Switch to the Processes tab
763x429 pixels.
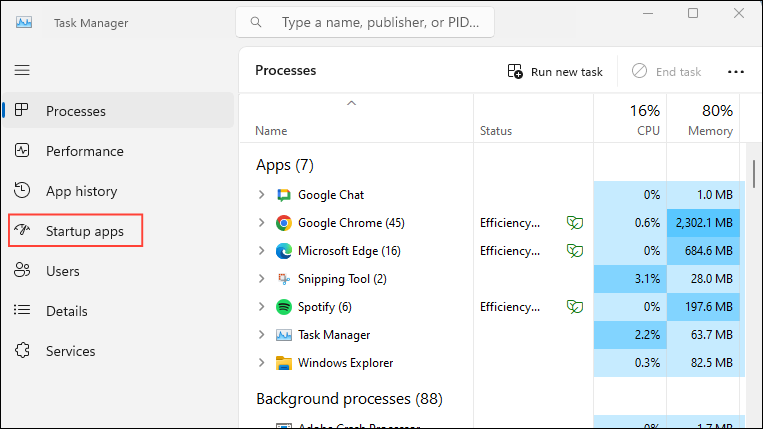click(x=118, y=110)
